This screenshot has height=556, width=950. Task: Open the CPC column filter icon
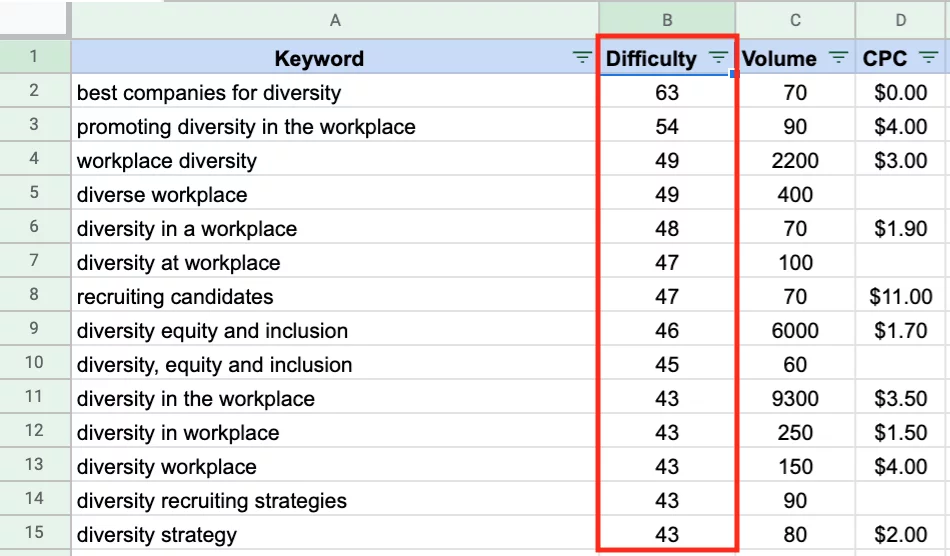(x=927, y=58)
